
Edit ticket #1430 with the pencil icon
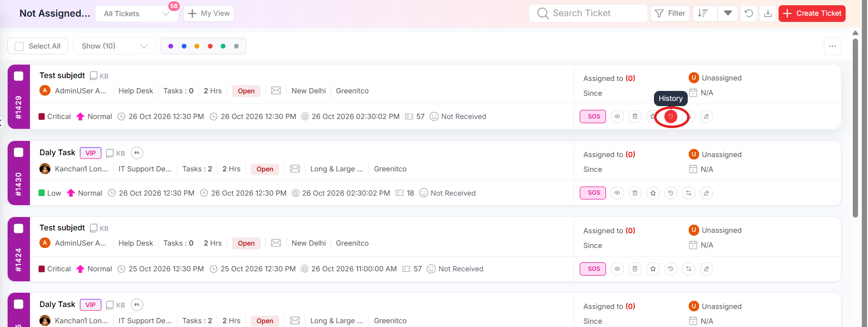(706, 193)
